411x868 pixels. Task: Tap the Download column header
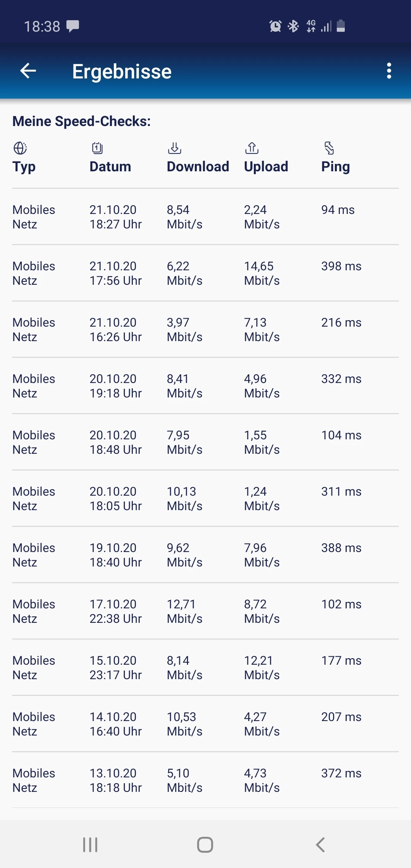coord(198,166)
